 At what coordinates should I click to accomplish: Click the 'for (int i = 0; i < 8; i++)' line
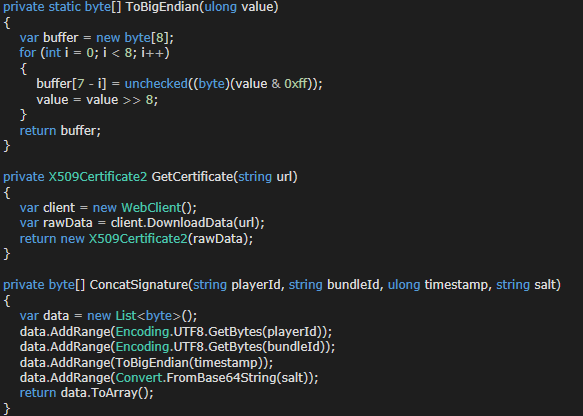click(x=94, y=53)
